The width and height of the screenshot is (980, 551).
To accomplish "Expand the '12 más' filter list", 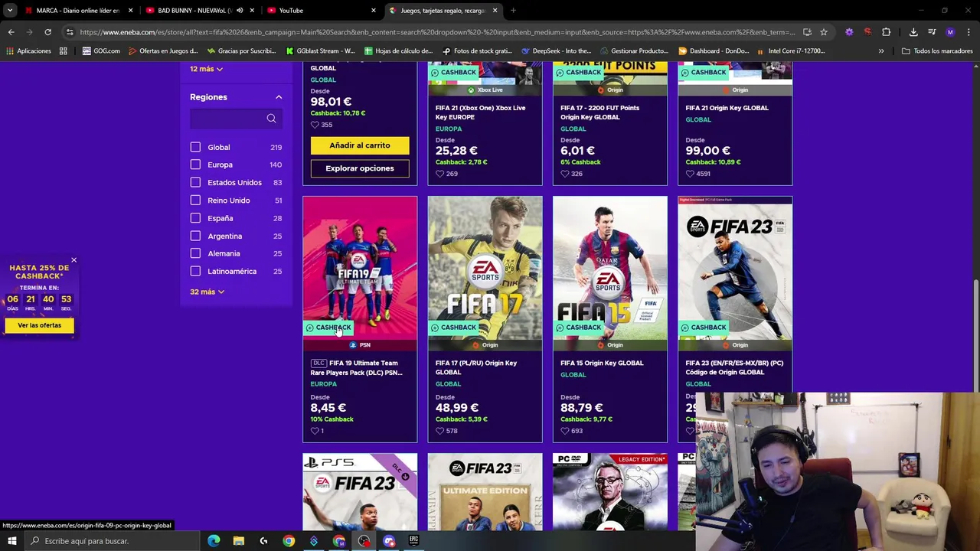I will 206,69.
